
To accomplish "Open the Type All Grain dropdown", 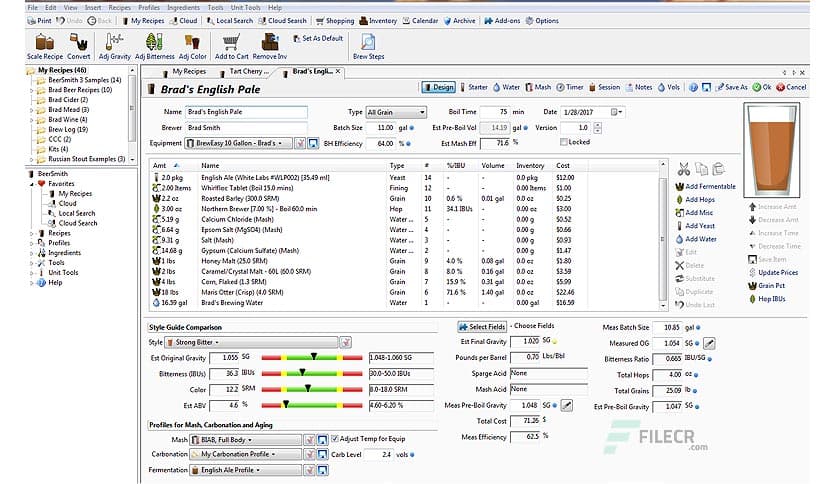I will pyautogui.click(x=396, y=112).
